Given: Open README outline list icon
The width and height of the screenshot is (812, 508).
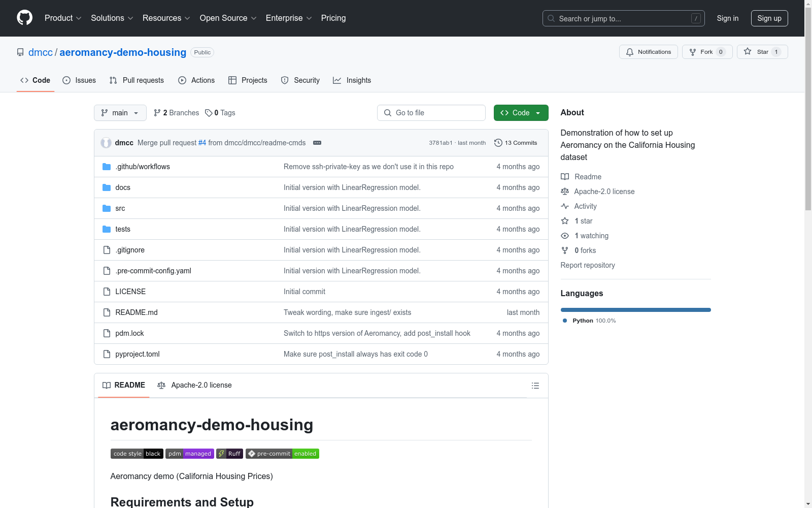Looking at the screenshot, I should coord(535,386).
